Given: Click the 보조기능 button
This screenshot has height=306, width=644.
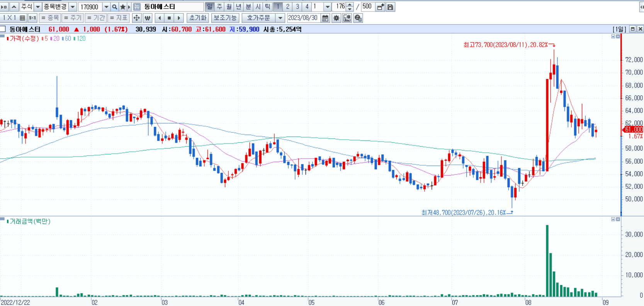Looking at the screenshot, I should tap(225, 18).
